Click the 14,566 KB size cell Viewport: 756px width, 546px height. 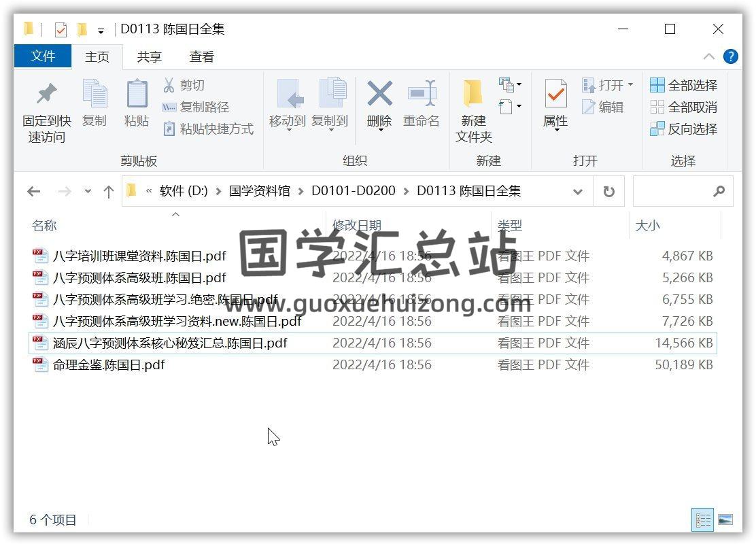click(x=684, y=343)
